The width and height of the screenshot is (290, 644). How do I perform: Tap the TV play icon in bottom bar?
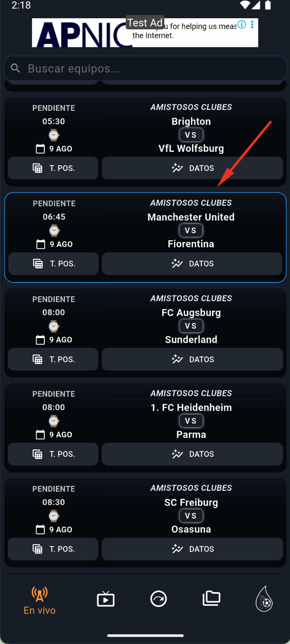(106, 599)
